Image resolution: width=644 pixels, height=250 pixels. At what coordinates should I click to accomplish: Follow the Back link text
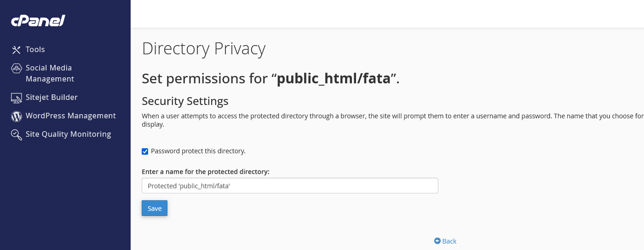[x=449, y=241]
